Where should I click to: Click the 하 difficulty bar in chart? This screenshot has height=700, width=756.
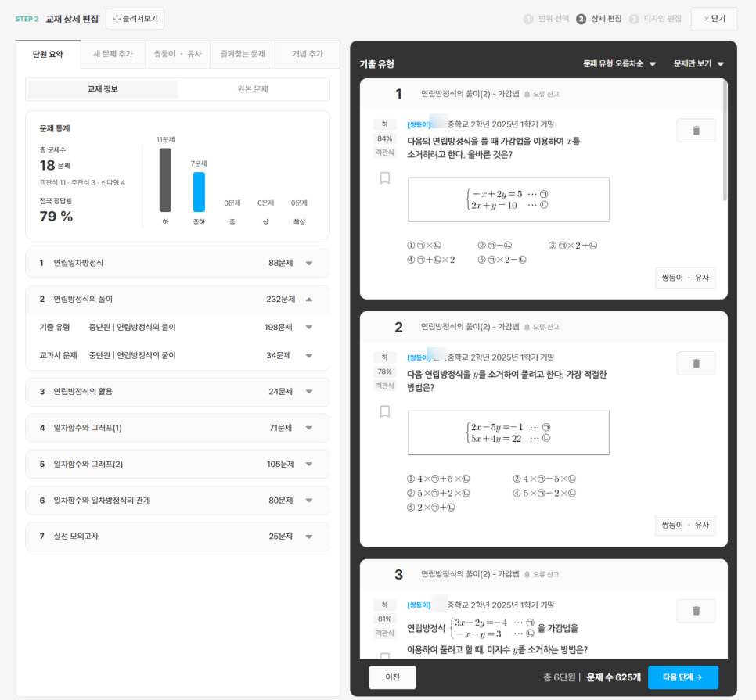(165, 180)
